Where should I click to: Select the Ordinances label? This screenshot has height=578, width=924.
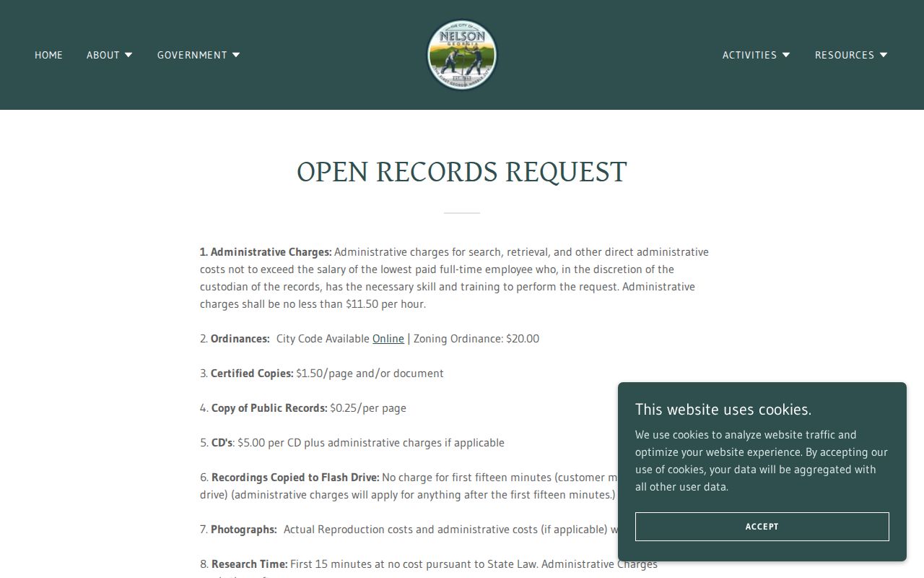tap(240, 339)
